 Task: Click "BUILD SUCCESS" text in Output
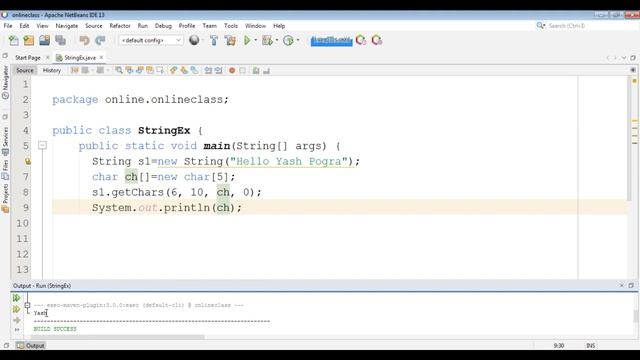point(55,329)
